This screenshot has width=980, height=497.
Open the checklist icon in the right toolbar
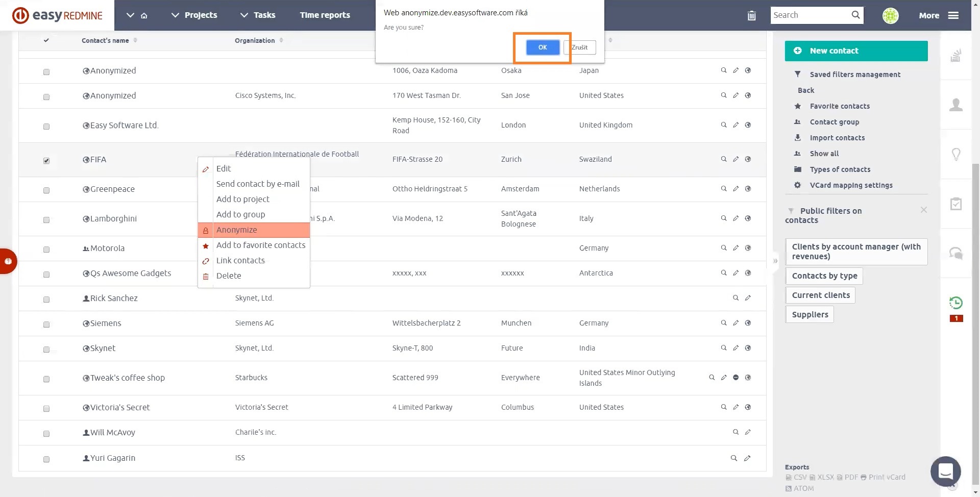coord(956,204)
